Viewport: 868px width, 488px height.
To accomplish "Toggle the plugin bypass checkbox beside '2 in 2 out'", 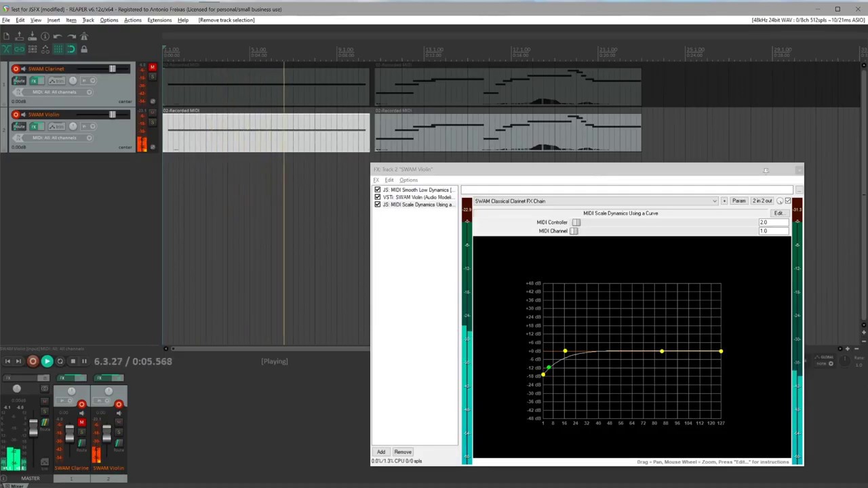I will click(x=787, y=201).
